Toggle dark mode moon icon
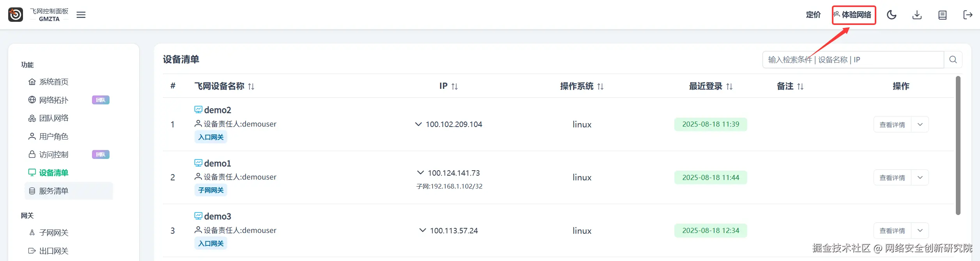Image resolution: width=980 pixels, height=261 pixels. coord(892,15)
